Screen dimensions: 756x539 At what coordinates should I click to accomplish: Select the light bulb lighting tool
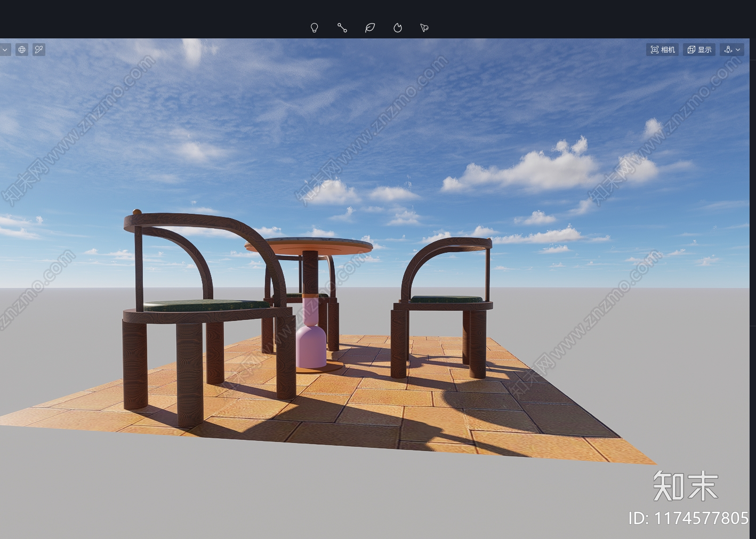click(x=315, y=28)
